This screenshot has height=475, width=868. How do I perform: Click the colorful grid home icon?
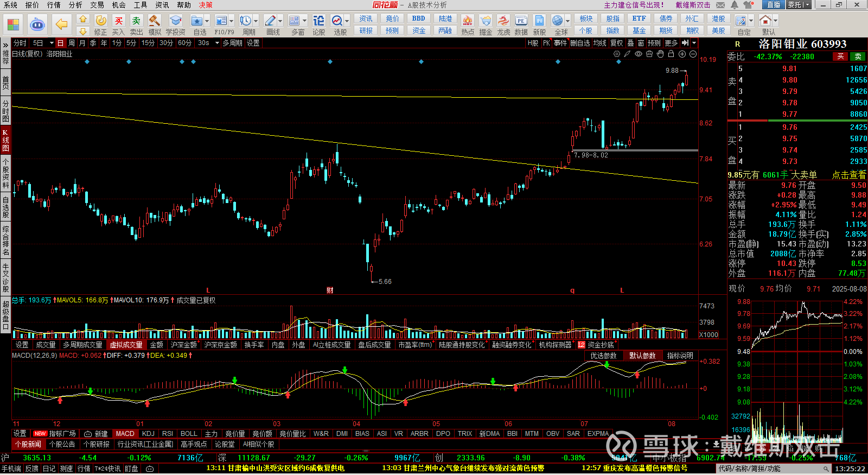coord(13,24)
